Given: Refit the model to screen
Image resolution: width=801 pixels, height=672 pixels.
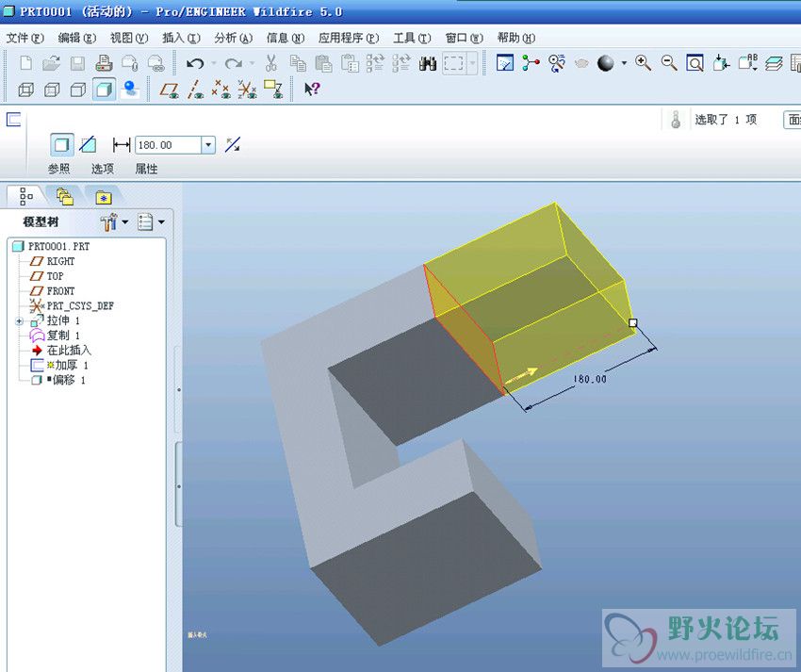Looking at the screenshot, I should 695,63.
